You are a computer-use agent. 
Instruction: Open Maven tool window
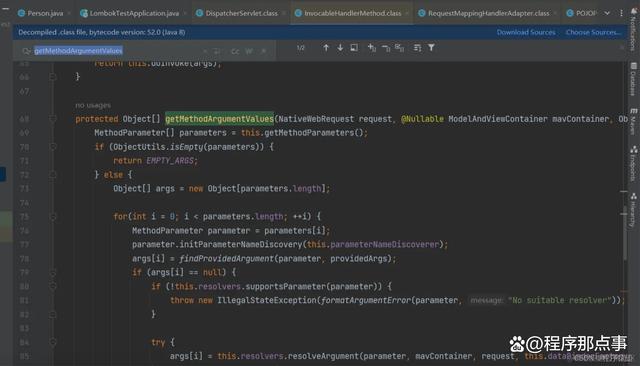(x=633, y=122)
